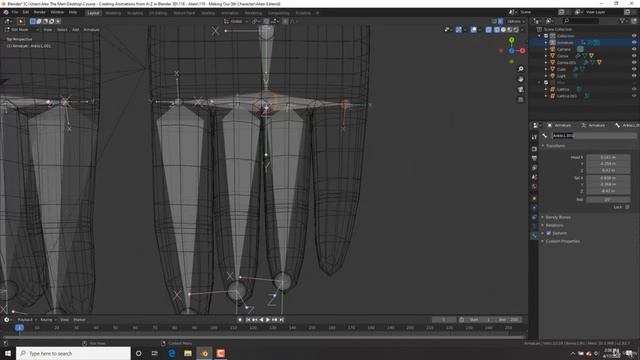Screen dimensions: 640x360
Task: Open the File menu
Action: [15, 12]
